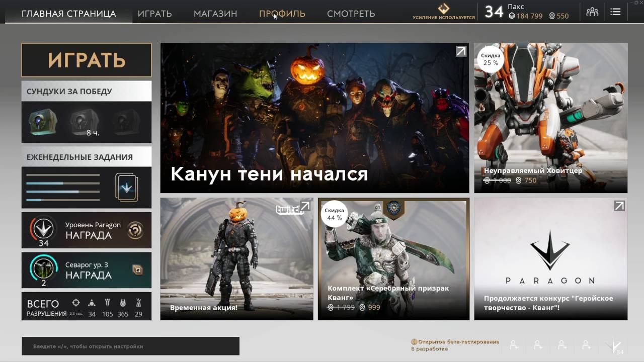Click the Скидка 25 % discount badge
This screenshot has height=362, width=644.
tap(491, 59)
